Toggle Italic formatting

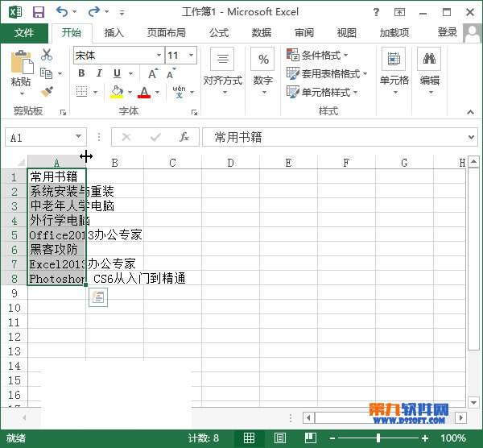click(x=98, y=73)
